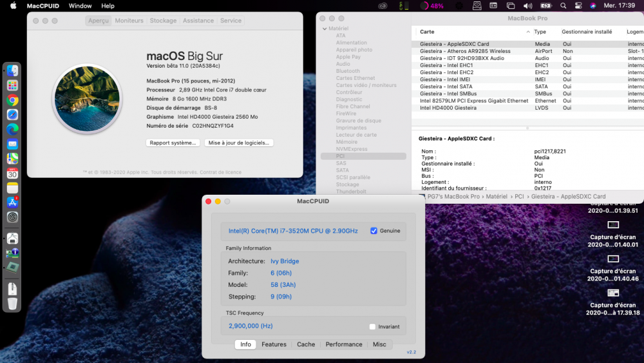This screenshot has height=363, width=644.
Task: Open the Contrat de licence link
Action: [220, 172]
